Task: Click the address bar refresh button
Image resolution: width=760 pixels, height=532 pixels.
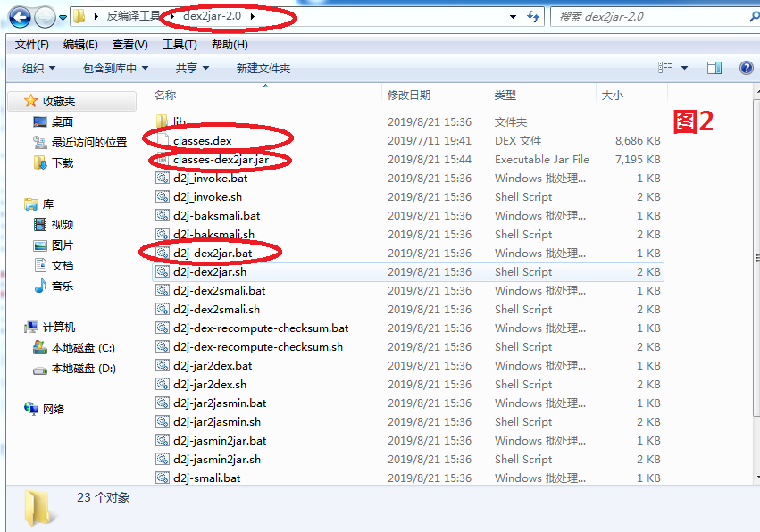Action: coord(533,16)
